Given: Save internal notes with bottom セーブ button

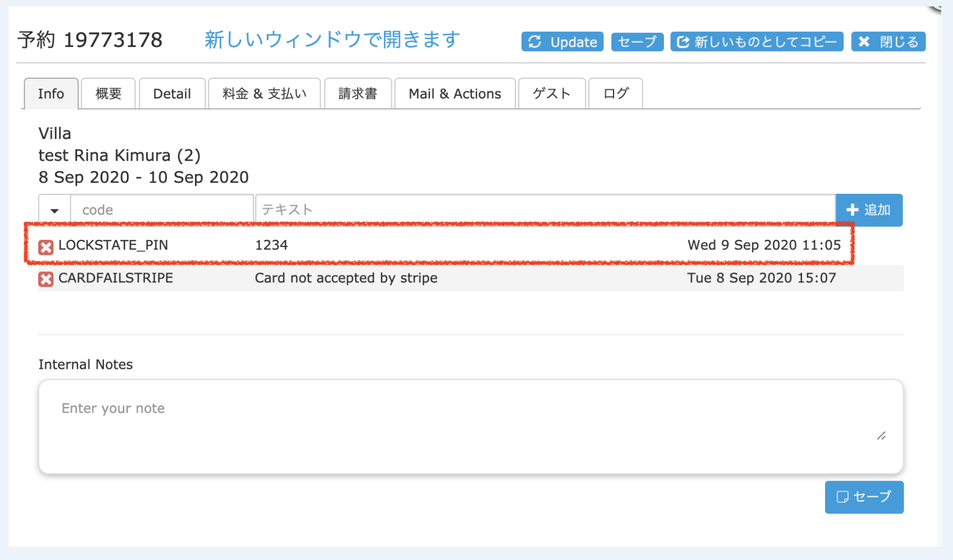Looking at the screenshot, I should coord(864,497).
